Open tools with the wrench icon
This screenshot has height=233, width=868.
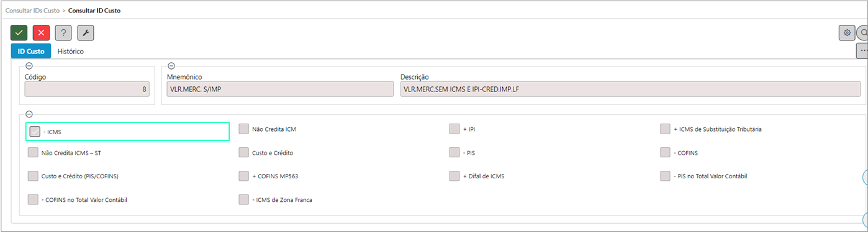coord(86,33)
